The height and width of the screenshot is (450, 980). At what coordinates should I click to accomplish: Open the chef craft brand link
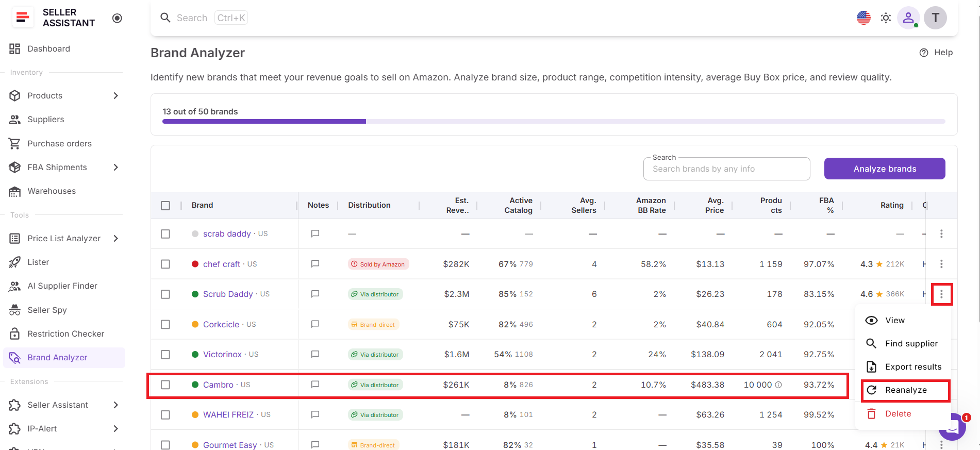tap(222, 264)
